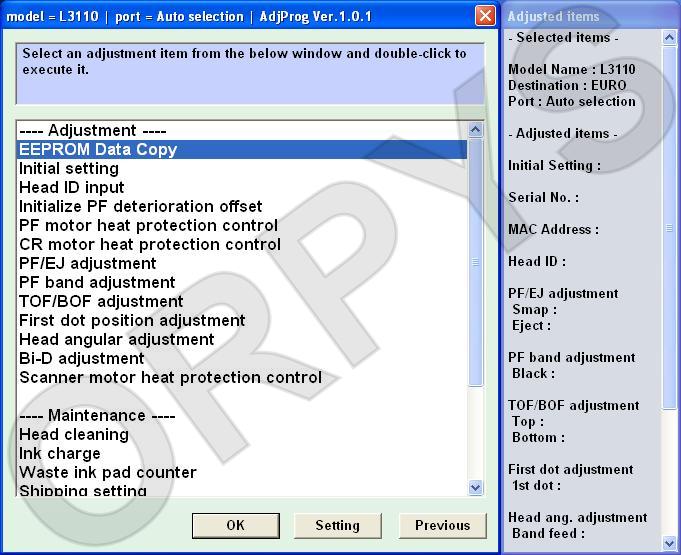Viewport: 681px width, 555px height.
Task: Open the Setting button
Action: pyautogui.click(x=338, y=525)
